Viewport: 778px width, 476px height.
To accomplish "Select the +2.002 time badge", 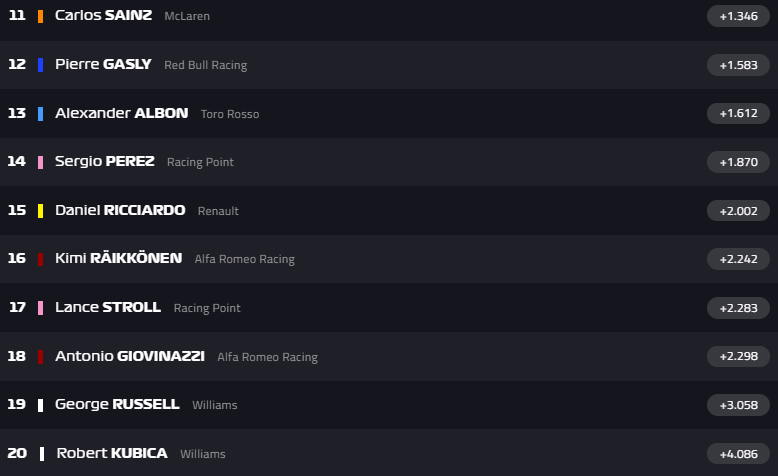I will tap(738, 211).
